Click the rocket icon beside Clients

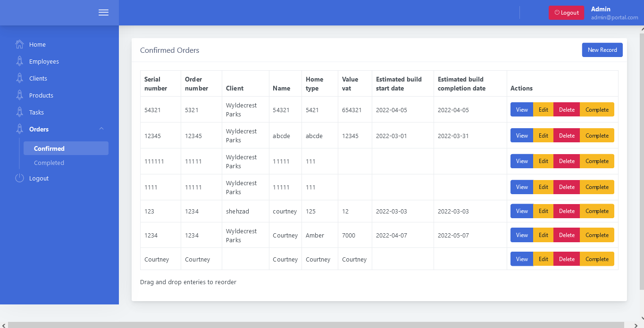[x=19, y=78]
